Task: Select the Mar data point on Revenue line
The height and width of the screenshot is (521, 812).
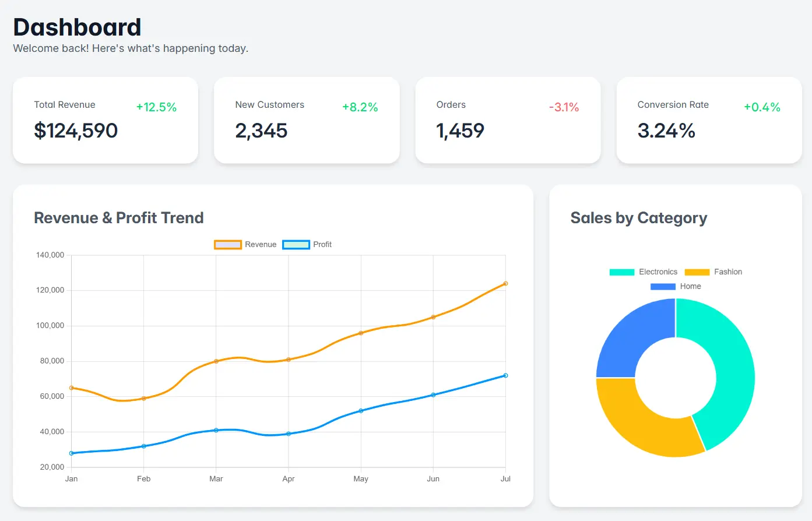Action: point(216,361)
